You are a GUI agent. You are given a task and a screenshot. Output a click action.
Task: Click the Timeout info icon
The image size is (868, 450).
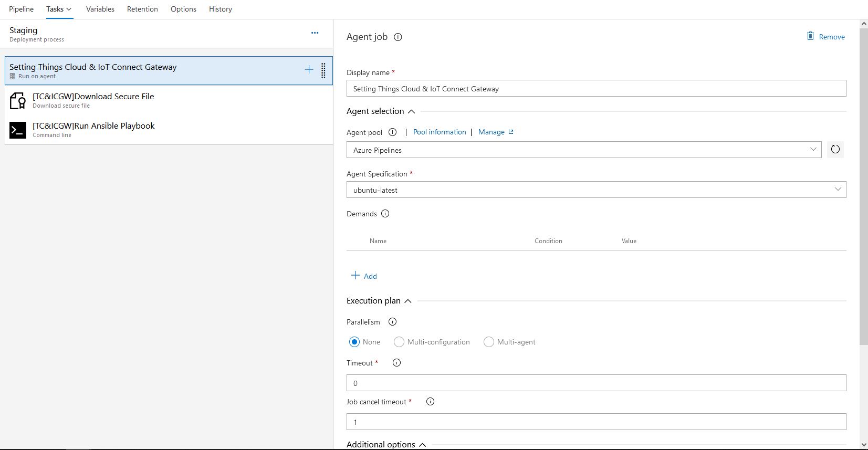point(396,363)
